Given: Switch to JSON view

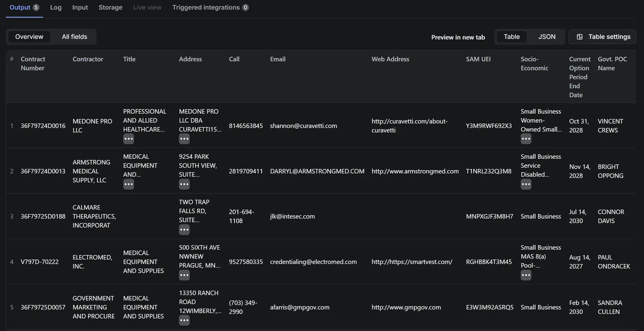Looking at the screenshot, I should tap(547, 37).
